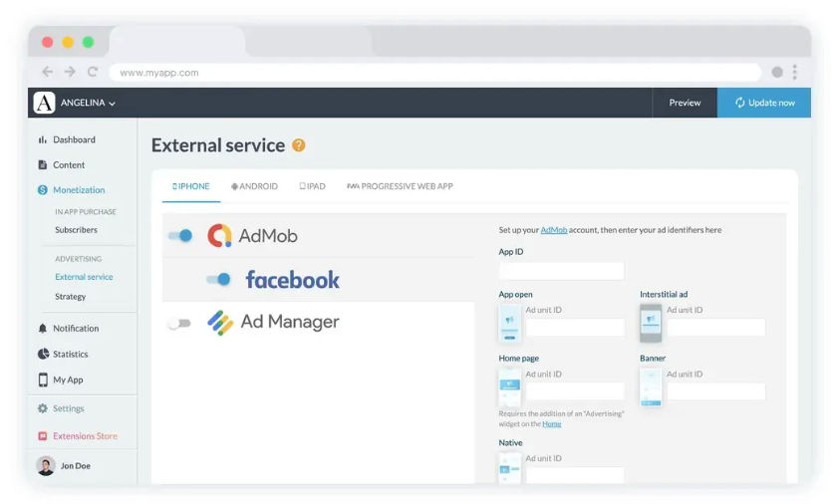Collapse the Monetization sidebar section
Image resolution: width=833 pixels, height=504 pixels.
point(78,190)
